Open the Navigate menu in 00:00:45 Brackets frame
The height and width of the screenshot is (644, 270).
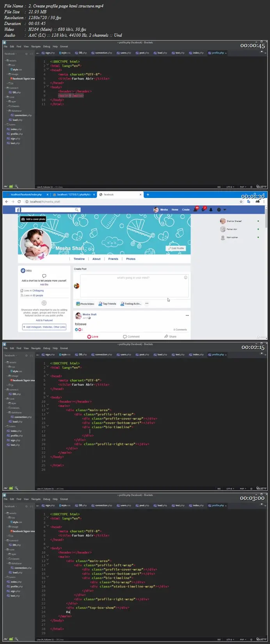36,46
